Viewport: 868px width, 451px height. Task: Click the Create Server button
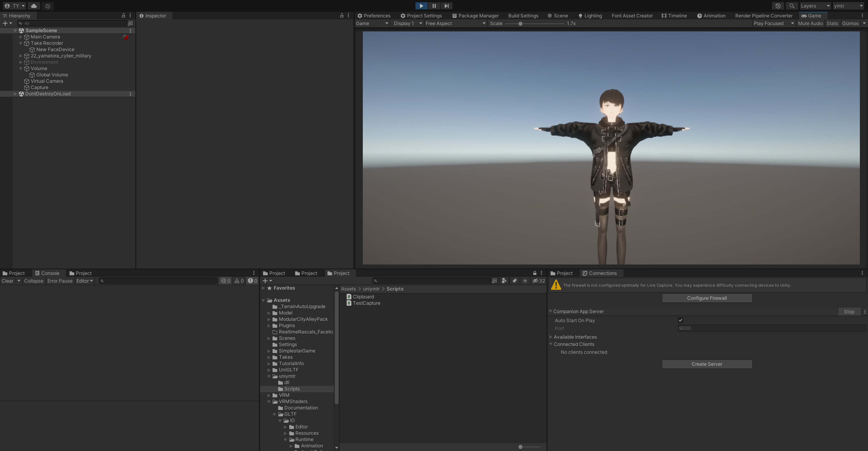(707, 364)
